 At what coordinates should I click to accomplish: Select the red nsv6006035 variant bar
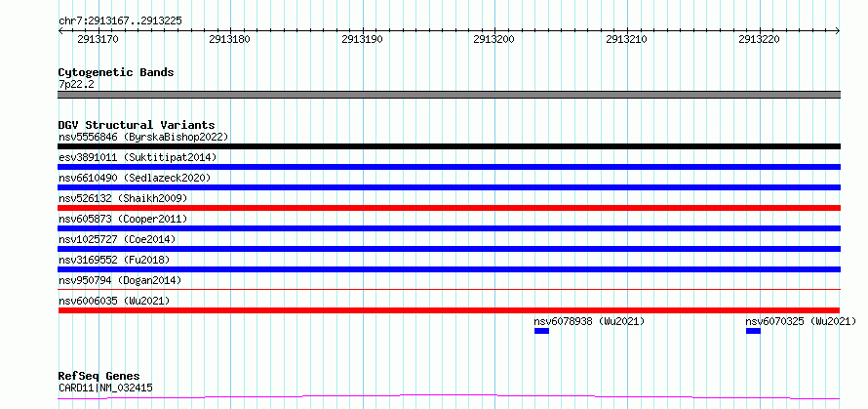coord(449,310)
